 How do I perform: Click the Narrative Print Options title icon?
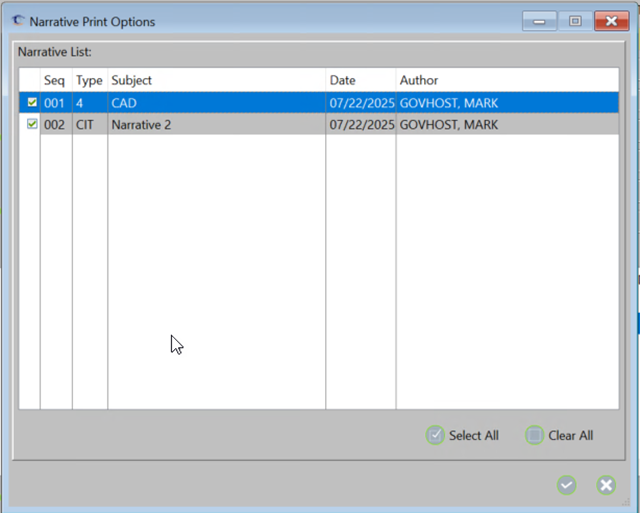(18, 20)
